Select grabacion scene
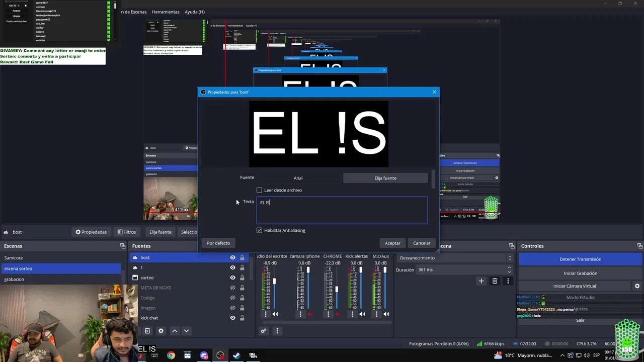This screenshot has height=362, width=644. 60,279
